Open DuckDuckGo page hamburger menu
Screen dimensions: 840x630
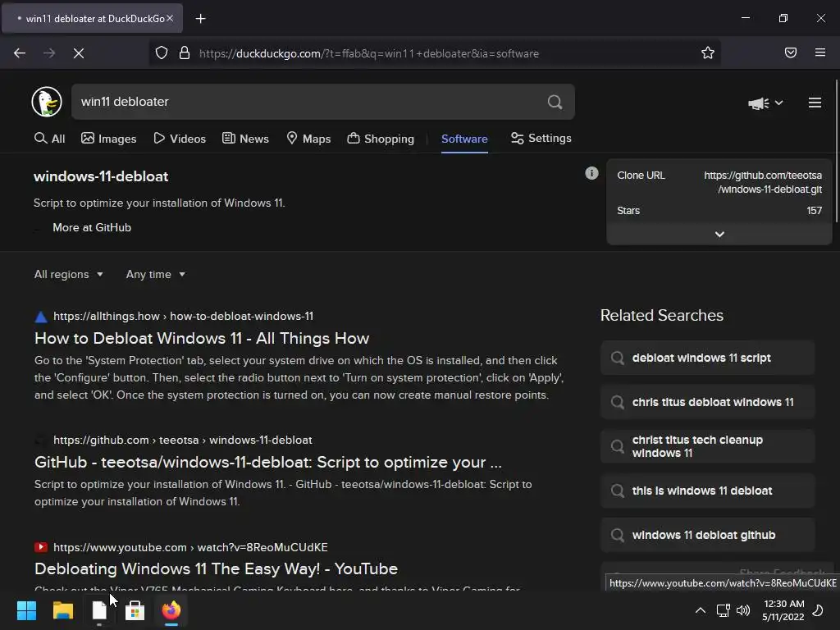pyautogui.click(x=815, y=103)
